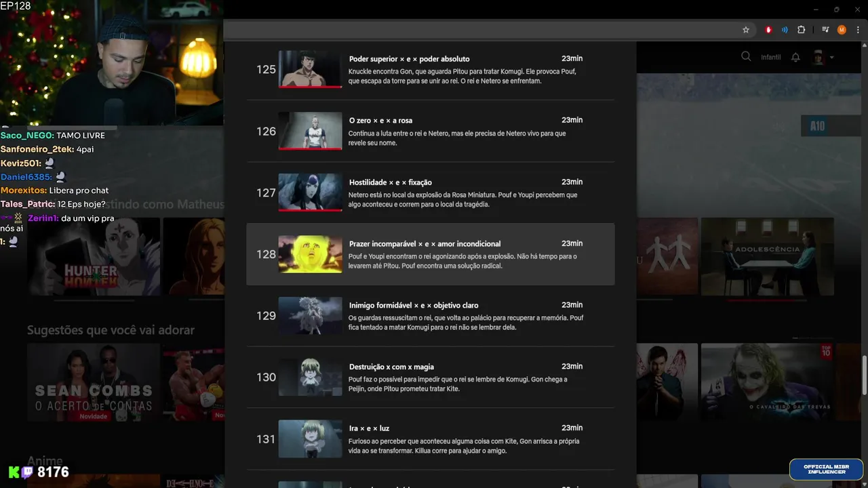Play episode 125 thumbnail
The image size is (868, 488).
310,69
